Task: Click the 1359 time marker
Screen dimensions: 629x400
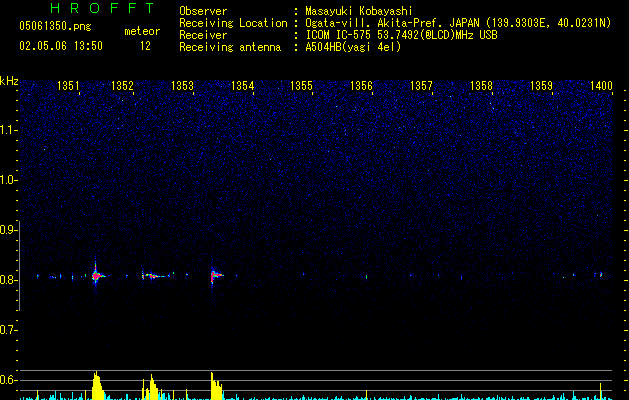Action: [541, 85]
